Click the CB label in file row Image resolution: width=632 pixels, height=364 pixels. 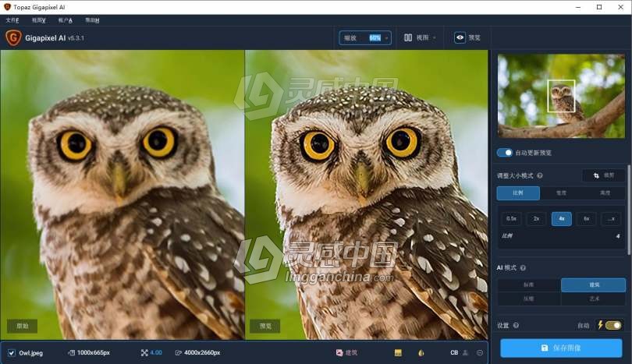[454, 353]
